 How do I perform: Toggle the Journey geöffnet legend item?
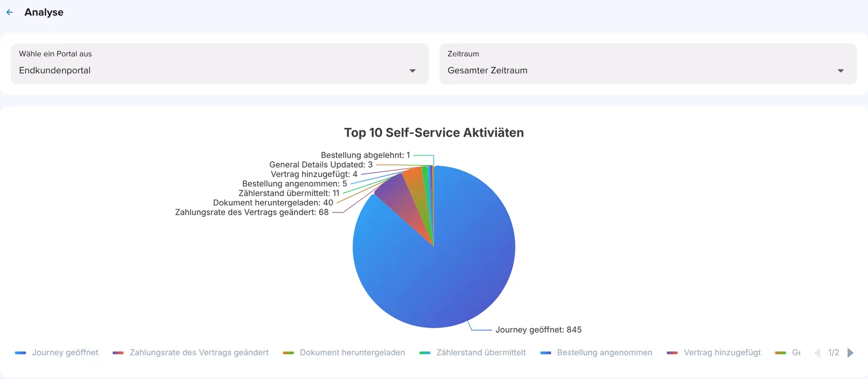(57, 352)
